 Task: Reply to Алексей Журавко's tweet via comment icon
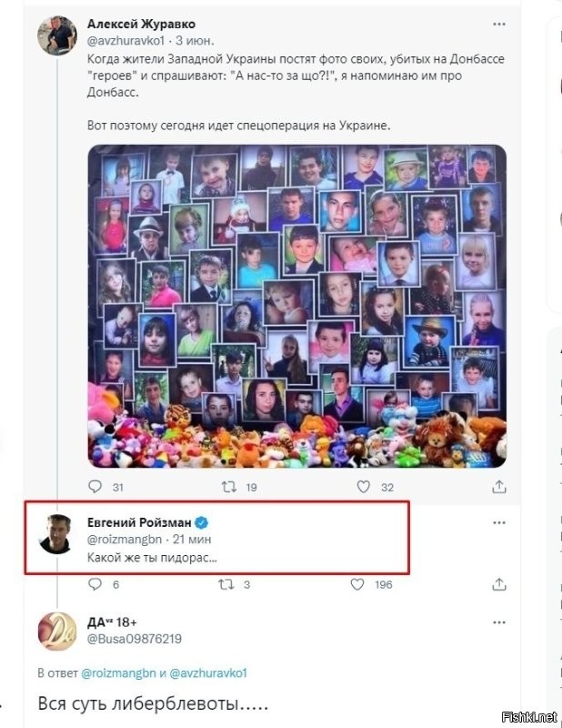[95, 486]
